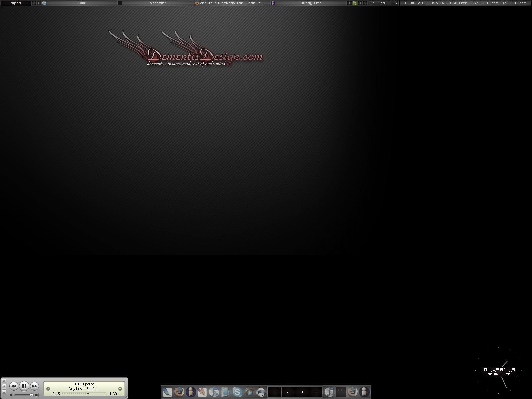532x399 pixels.
Task: Launch the first Gaim messenger dock icon
Action: [191, 392]
